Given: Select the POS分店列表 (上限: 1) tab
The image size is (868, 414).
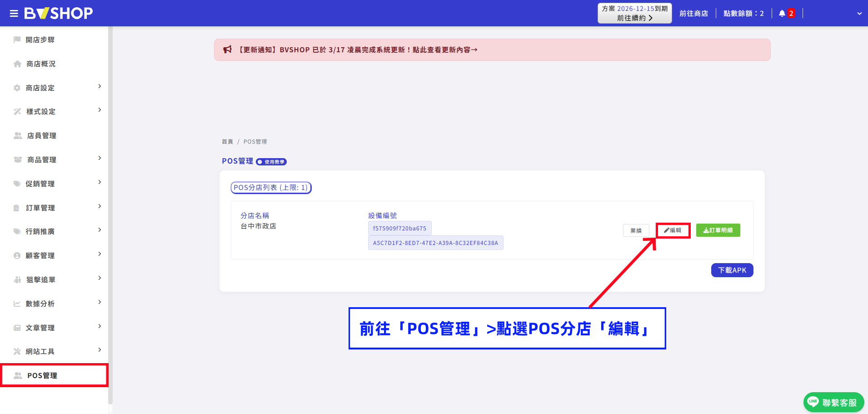Looking at the screenshot, I should tap(271, 188).
